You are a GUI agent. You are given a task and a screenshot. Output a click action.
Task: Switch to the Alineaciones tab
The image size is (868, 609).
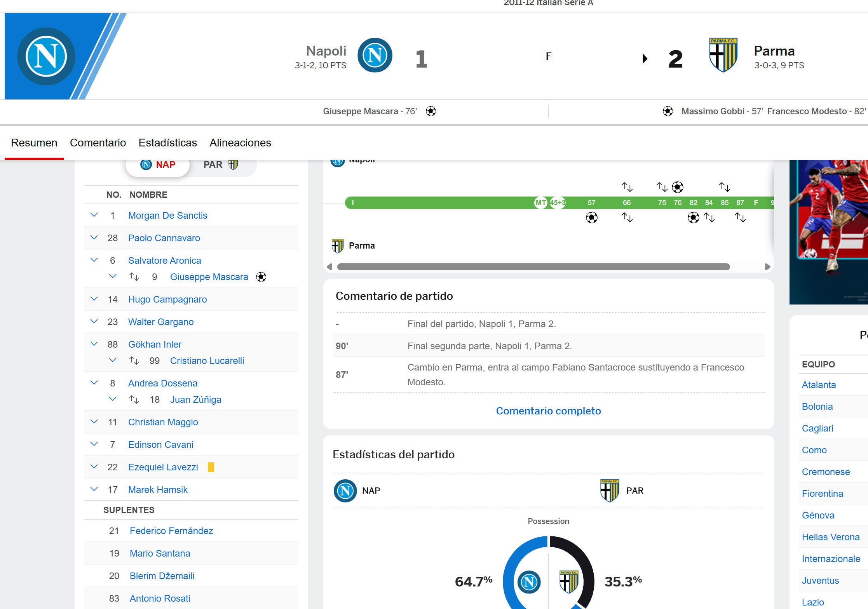tap(241, 143)
